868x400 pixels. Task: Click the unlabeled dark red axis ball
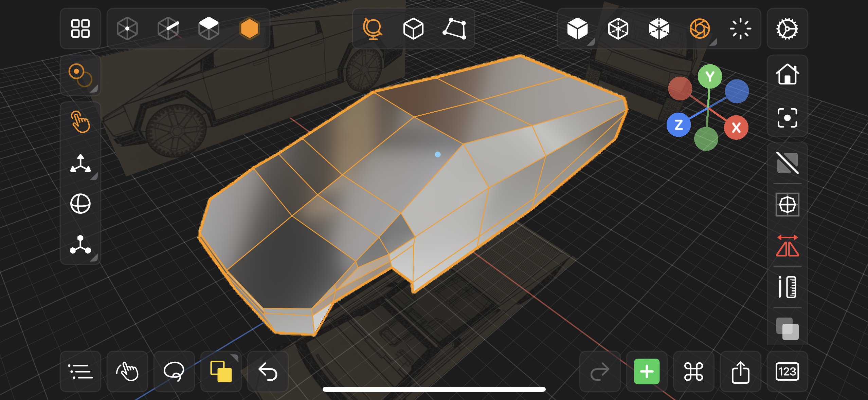pyautogui.click(x=680, y=89)
